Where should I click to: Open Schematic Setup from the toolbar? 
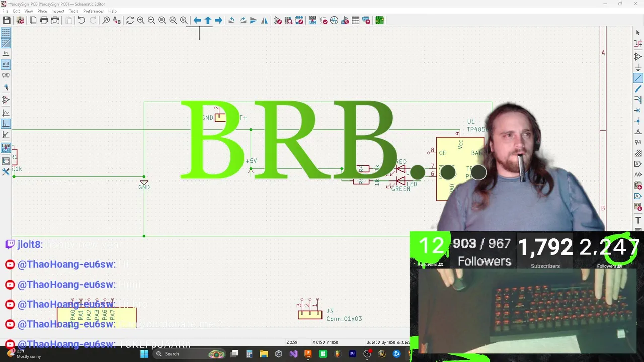20,20
